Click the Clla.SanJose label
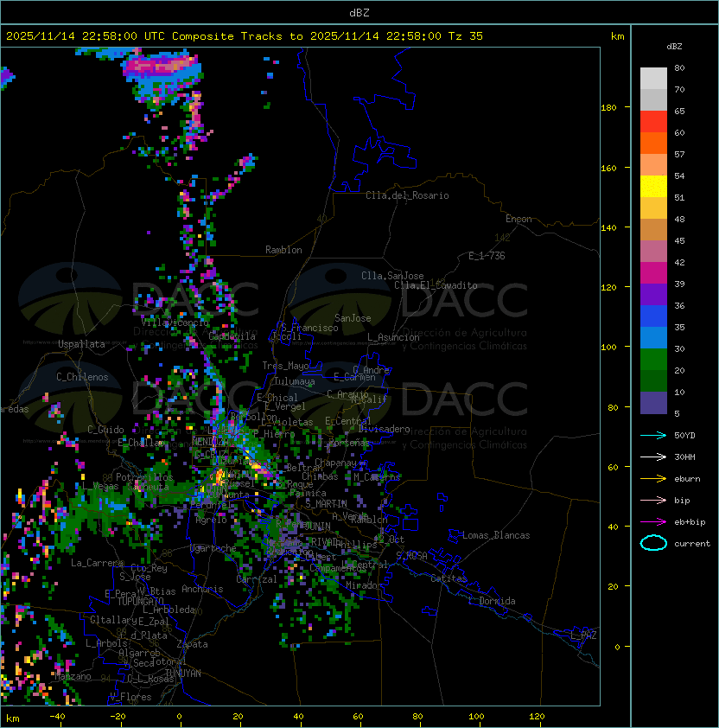 392,276
